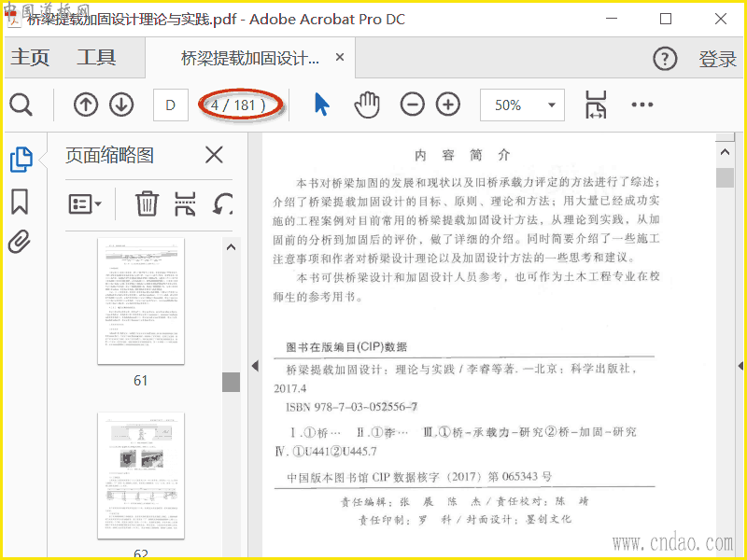Viewport: 747px width, 560px height.
Task: Open the bookmarks panel icon
Action: tap(20, 202)
